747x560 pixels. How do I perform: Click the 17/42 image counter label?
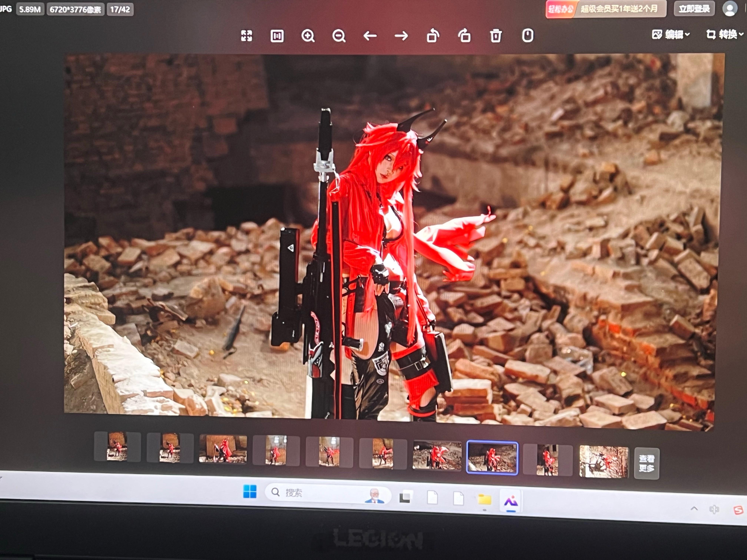pos(120,9)
